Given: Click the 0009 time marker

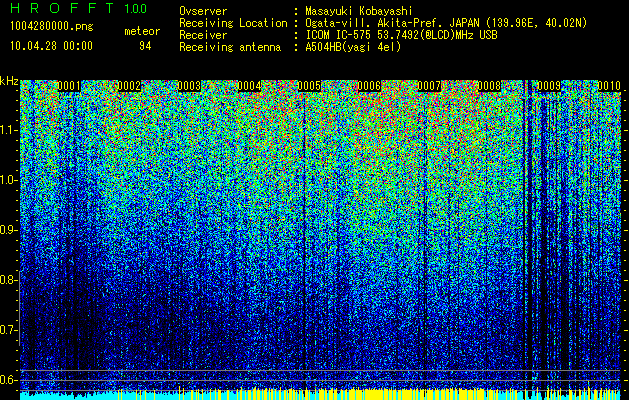Looking at the screenshot, I should (549, 86).
